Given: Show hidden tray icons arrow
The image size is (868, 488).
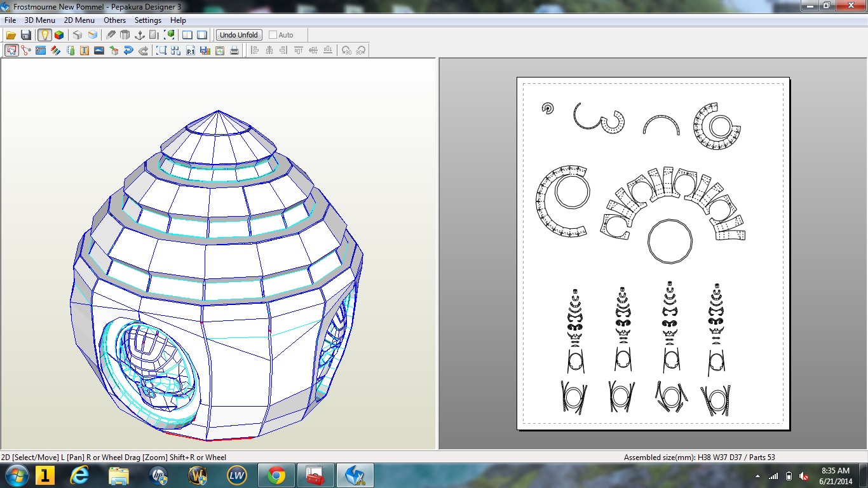Looking at the screenshot, I should 758,476.
